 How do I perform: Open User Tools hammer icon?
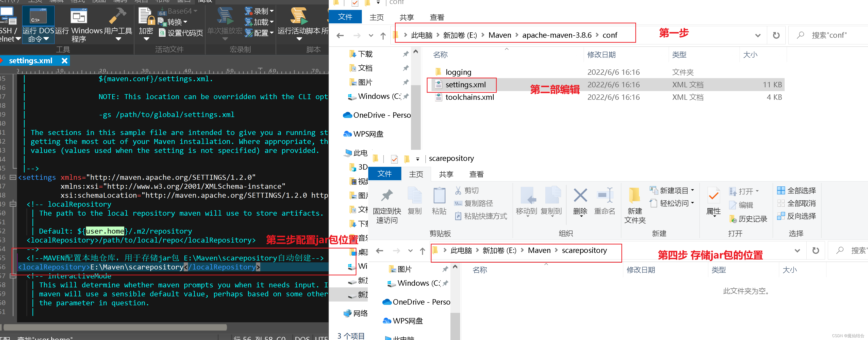(118, 16)
